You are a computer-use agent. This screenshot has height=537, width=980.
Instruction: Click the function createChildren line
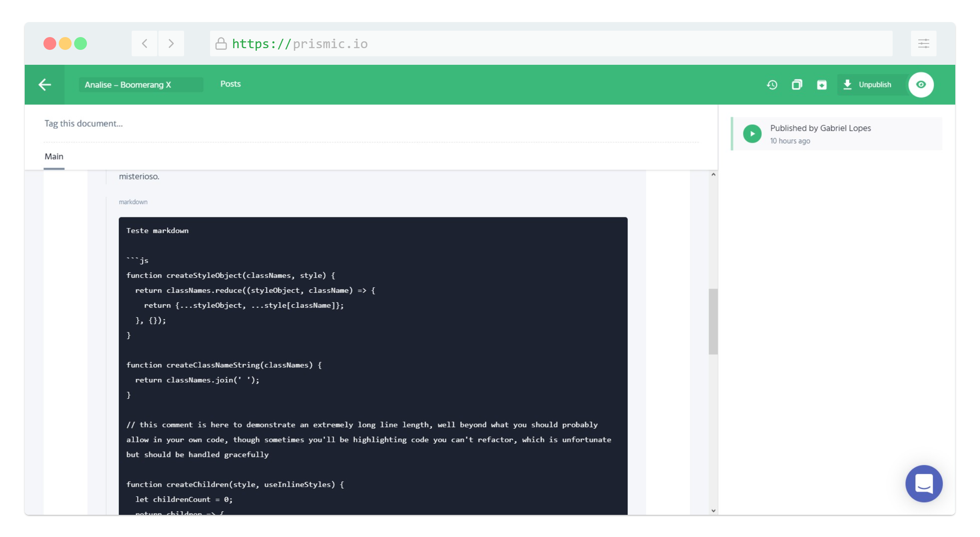tap(235, 484)
